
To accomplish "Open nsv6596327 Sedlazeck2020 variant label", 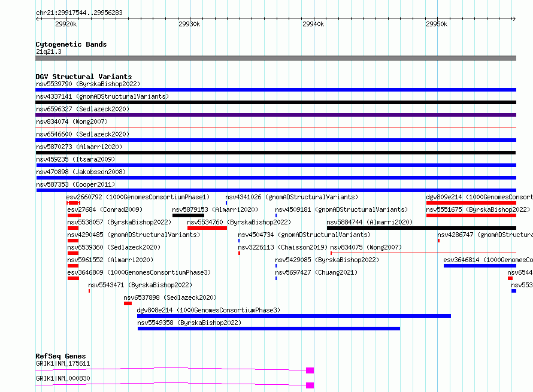I will pos(83,109).
